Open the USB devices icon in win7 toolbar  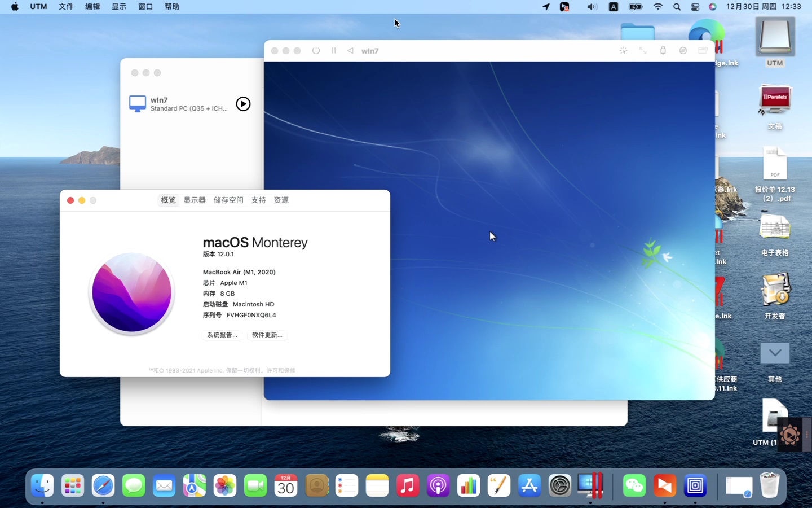[663, 51]
